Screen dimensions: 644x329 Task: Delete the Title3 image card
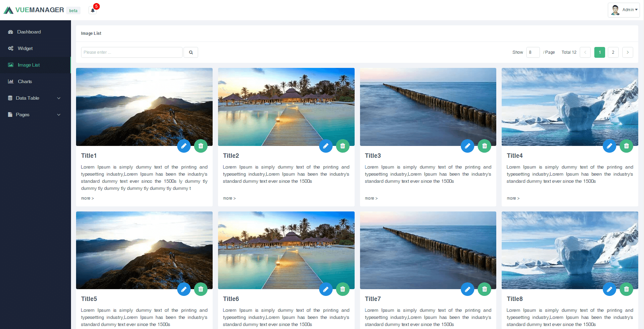[484, 146]
